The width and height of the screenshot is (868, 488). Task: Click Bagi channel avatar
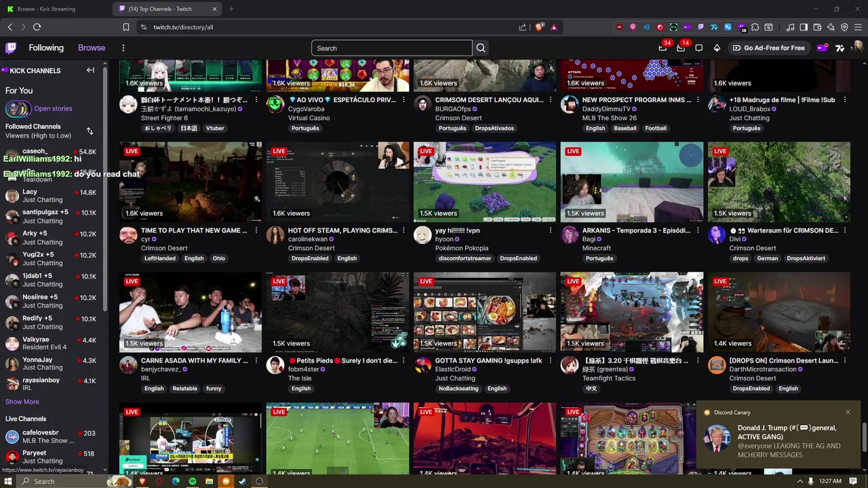coord(570,235)
